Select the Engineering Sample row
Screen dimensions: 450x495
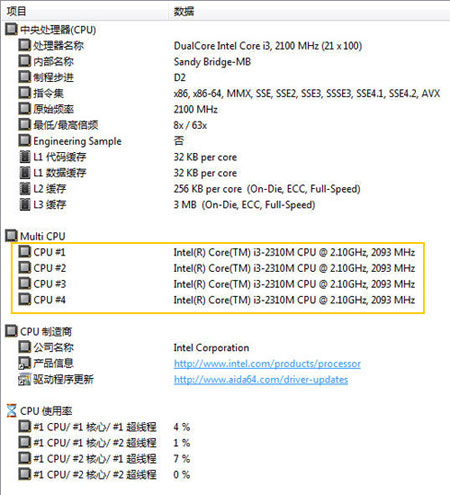pos(225,141)
